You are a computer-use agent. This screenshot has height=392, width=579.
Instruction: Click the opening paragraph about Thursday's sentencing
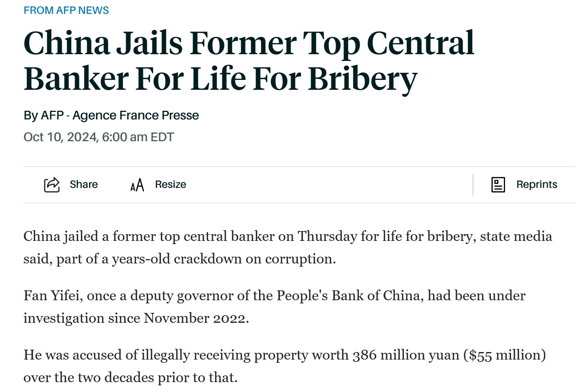(x=288, y=247)
